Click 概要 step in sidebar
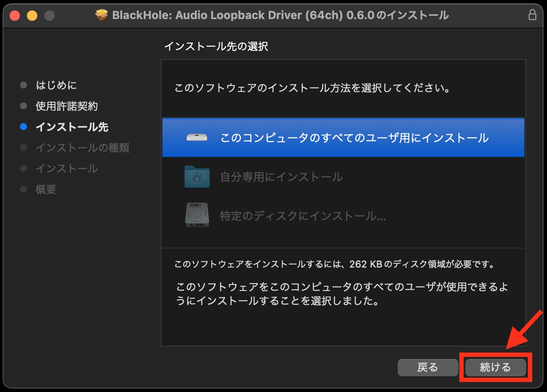547x392 pixels. (x=46, y=189)
